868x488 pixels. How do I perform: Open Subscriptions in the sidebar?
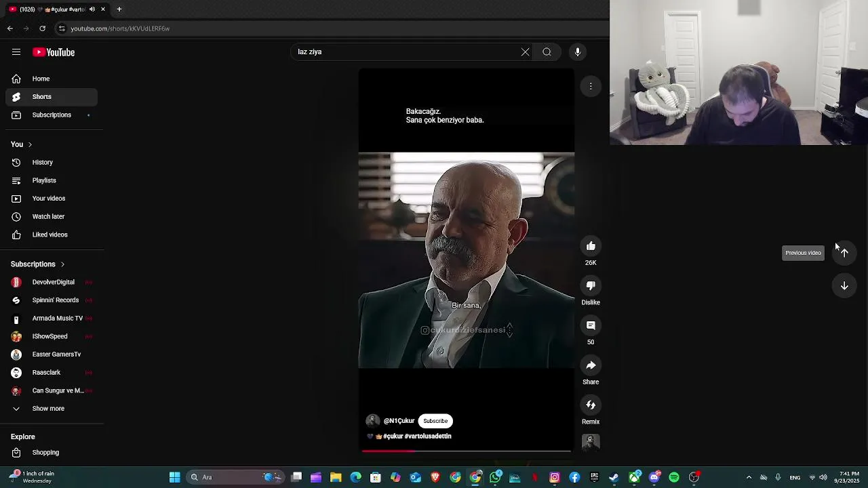tap(52, 115)
